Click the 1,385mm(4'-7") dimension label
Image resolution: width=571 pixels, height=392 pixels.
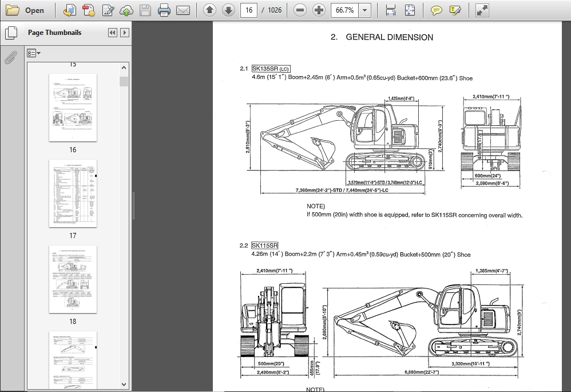(491, 271)
